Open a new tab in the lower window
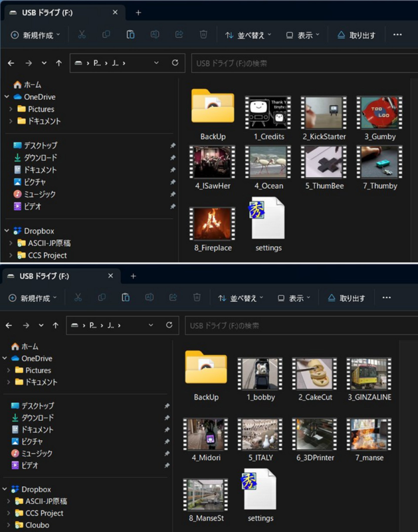Screen dimensions: 418x532 133,275
